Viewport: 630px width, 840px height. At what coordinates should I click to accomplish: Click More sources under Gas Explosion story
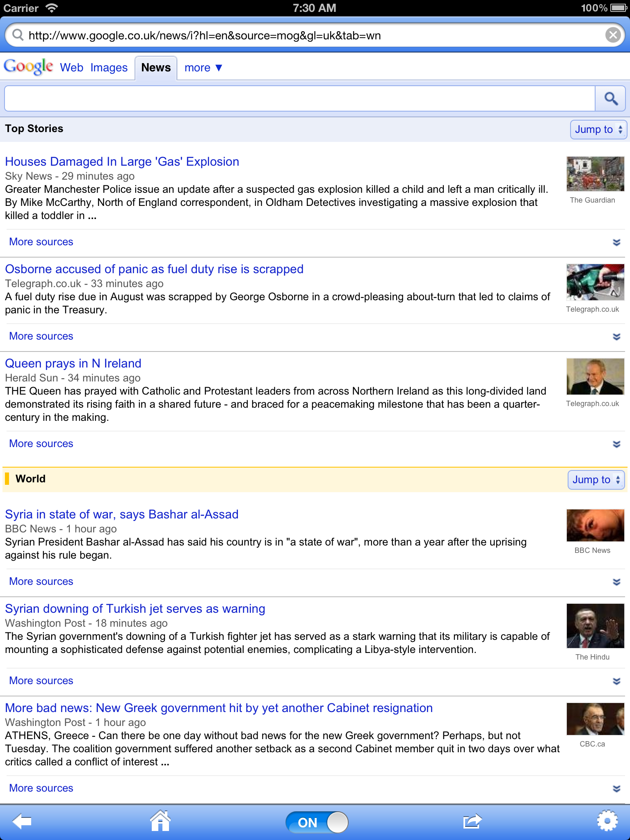click(x=41, y=242)
